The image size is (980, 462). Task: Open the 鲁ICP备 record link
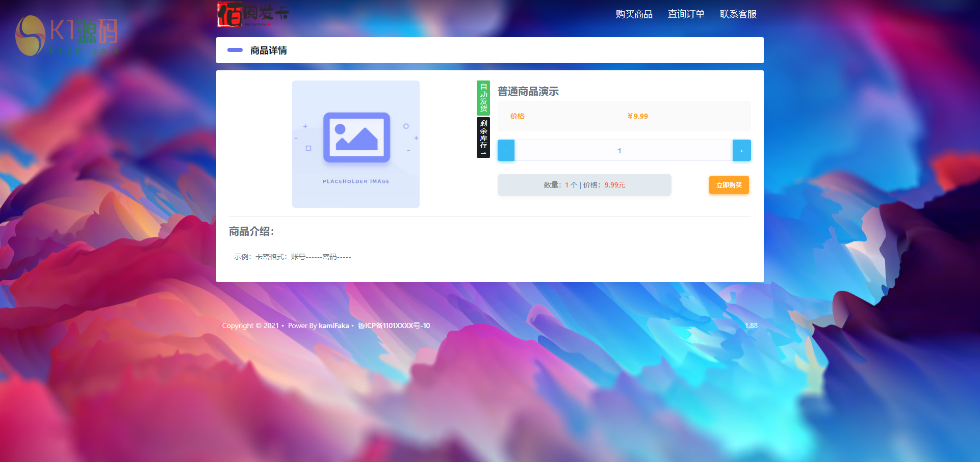click(x=394, y=325)
